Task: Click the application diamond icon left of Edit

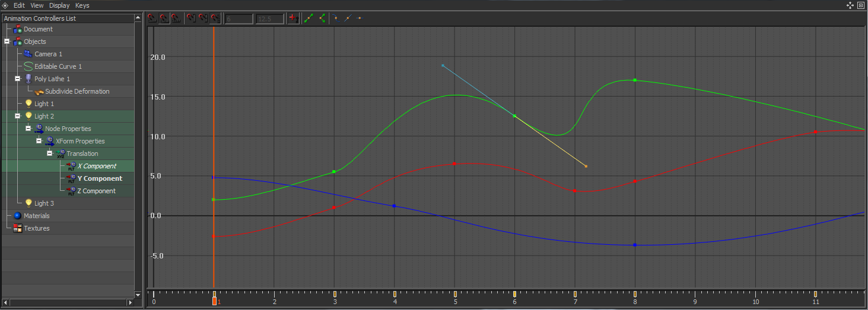Action: tap(5, 5)
